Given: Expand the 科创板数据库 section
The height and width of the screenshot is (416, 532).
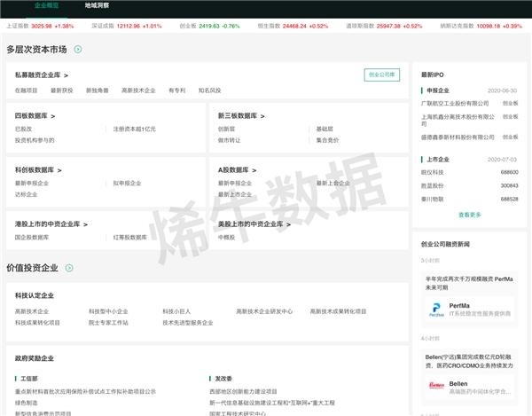Looking at the screenshot, I should point(38,170).
